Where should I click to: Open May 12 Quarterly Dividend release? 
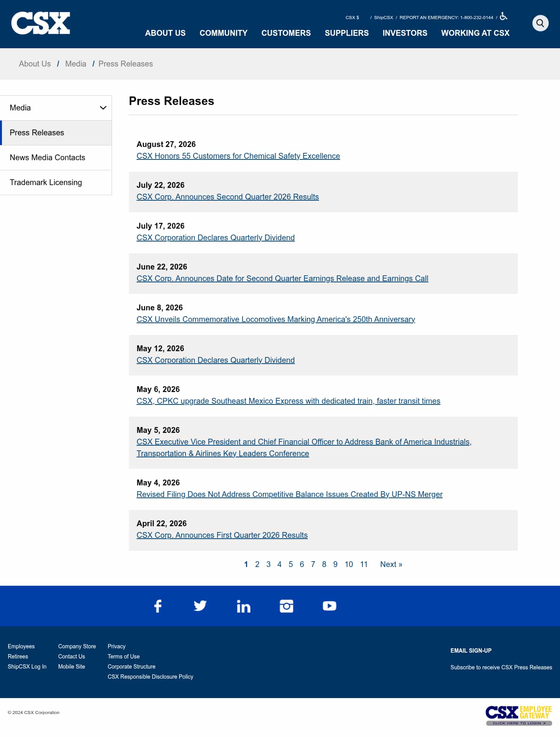(216, 360)
